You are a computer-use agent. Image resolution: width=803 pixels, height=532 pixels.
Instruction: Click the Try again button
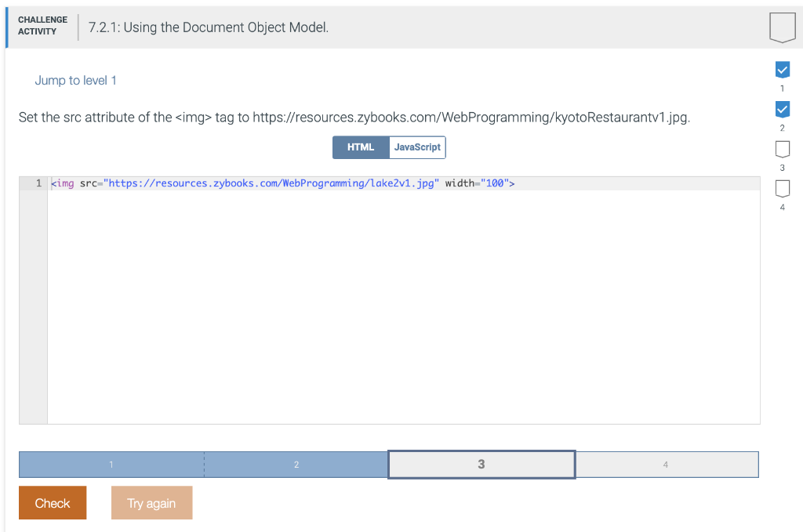point(151,502)
